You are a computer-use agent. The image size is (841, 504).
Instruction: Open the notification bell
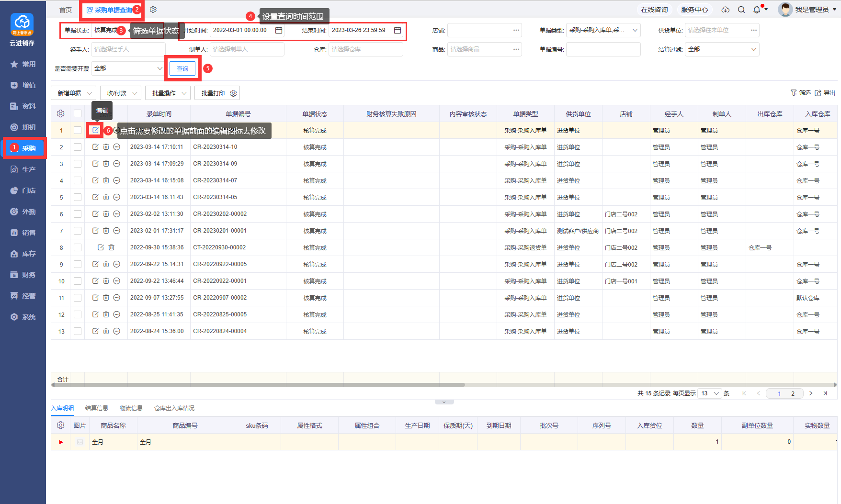click(757, 10)
